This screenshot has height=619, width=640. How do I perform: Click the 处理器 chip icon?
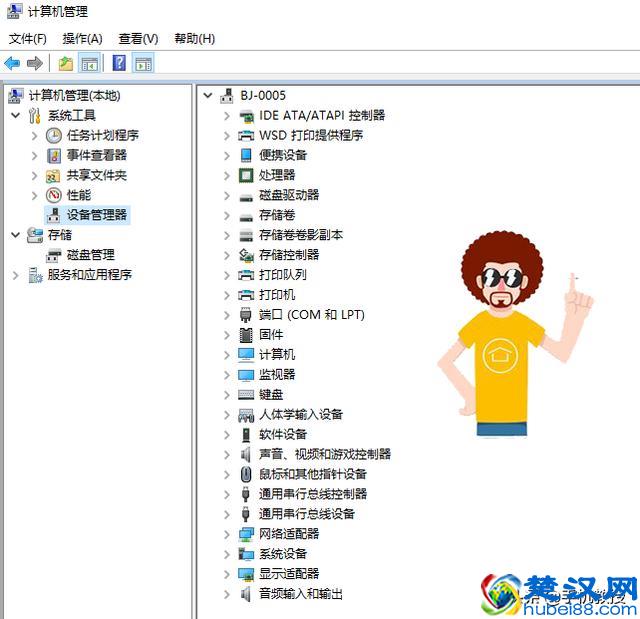pos(246,175)
